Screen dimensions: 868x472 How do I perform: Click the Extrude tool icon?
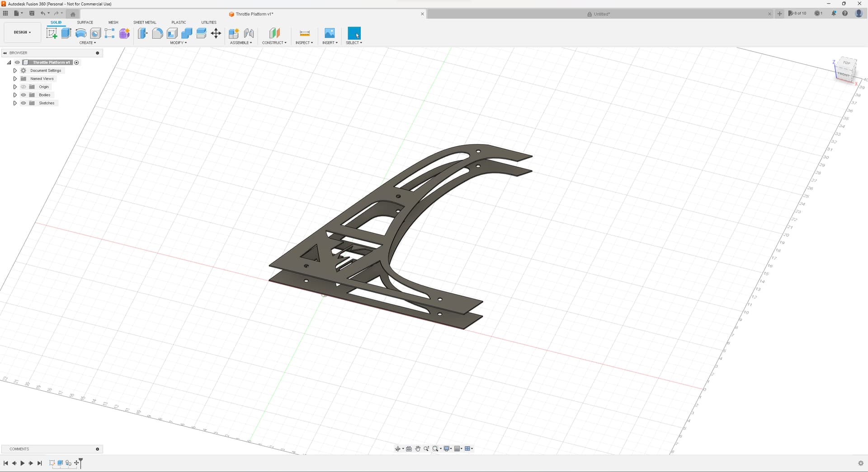tap(66, 33)
